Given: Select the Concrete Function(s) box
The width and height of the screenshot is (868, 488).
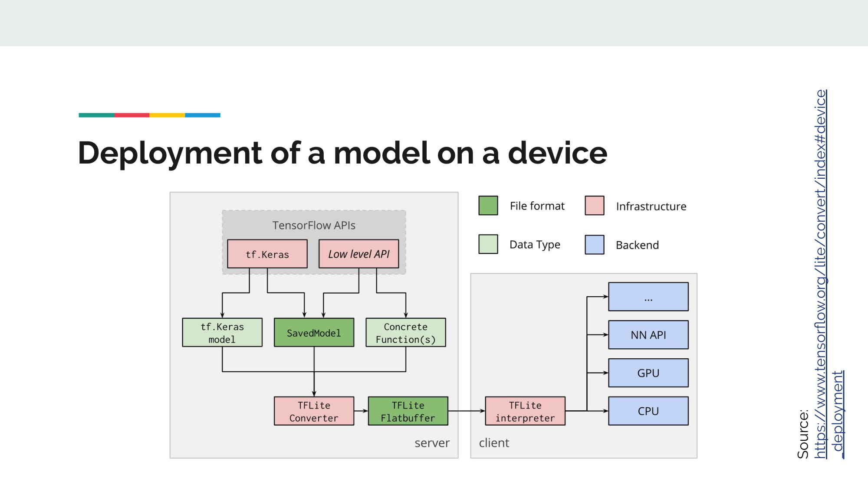Looking at the screenshot, I should tap(405, 333).
